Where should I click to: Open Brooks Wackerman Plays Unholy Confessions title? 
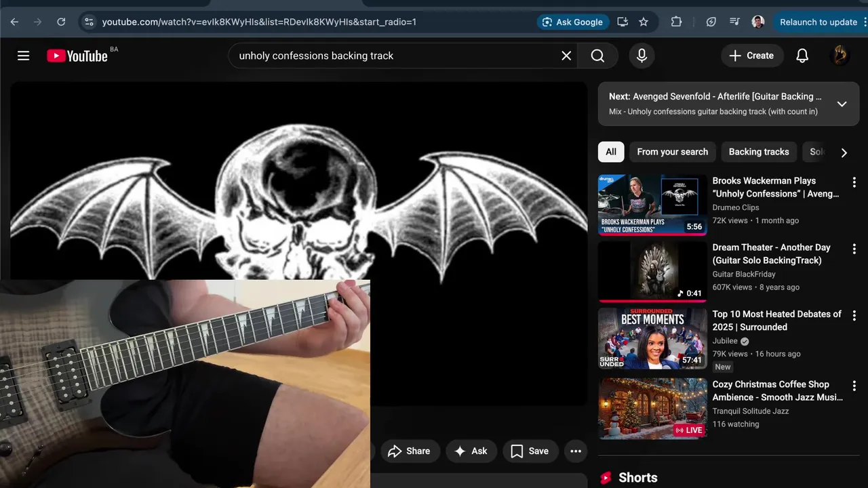[776, 187]
